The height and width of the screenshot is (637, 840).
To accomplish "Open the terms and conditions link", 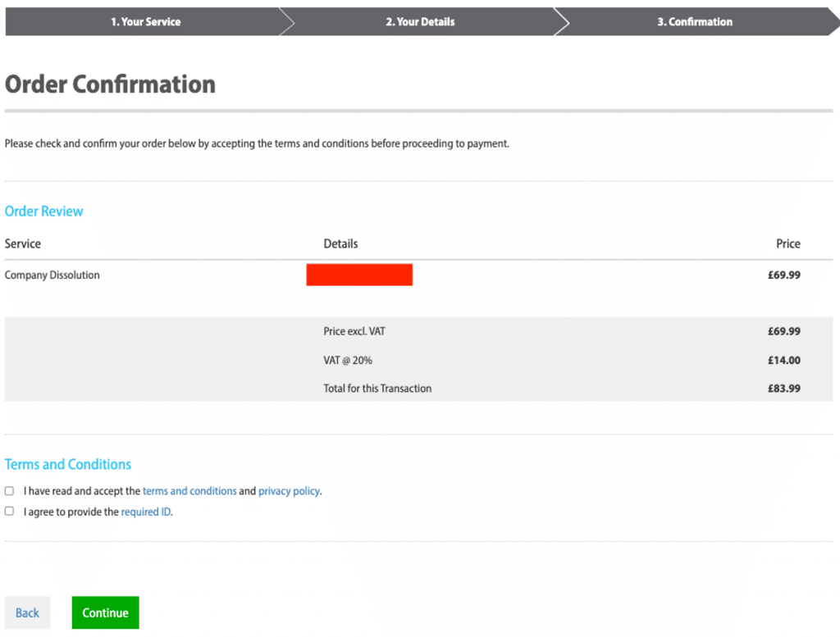I will (x=189, y=491).
